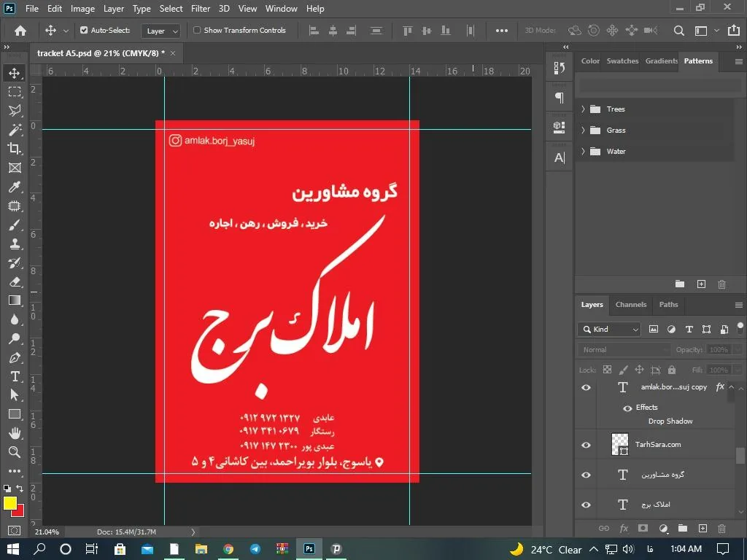The image size is (747, 560).
Task: Open the Search icon in options bar
Action: pos(679,31)
